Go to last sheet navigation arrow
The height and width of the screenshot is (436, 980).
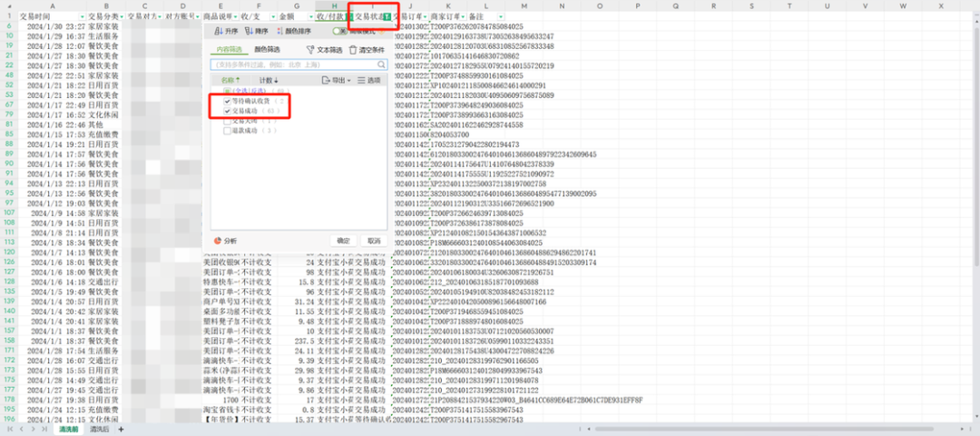coord(44,429)
